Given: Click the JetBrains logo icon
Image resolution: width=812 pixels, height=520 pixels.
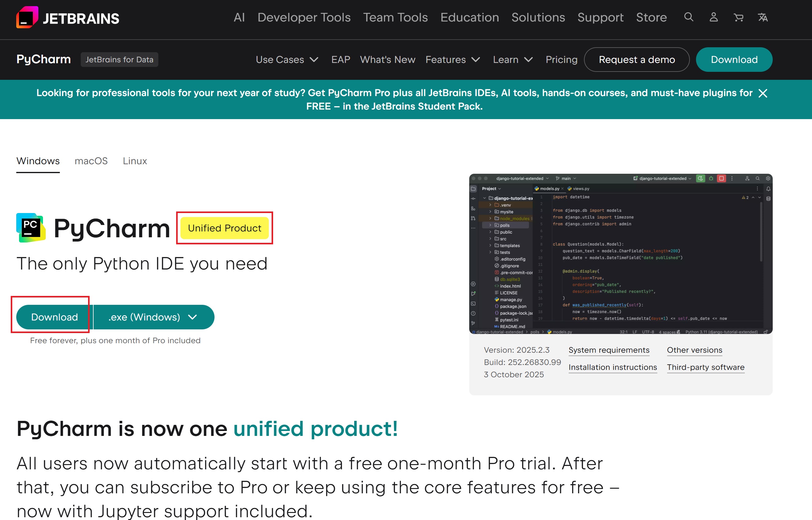Looking at the screenshot, I should 27,17.
